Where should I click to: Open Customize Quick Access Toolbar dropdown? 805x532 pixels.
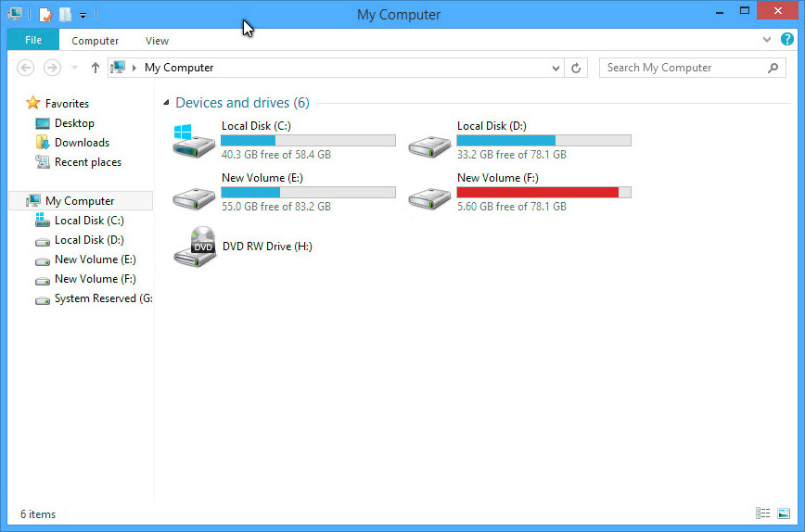83,16
